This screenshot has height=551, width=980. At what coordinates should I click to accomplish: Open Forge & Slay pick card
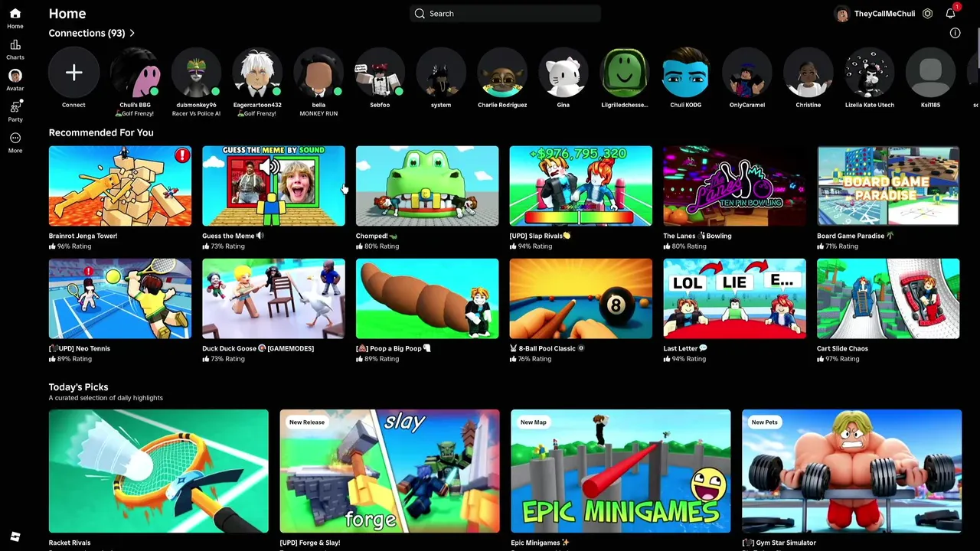tap(390, 471)
